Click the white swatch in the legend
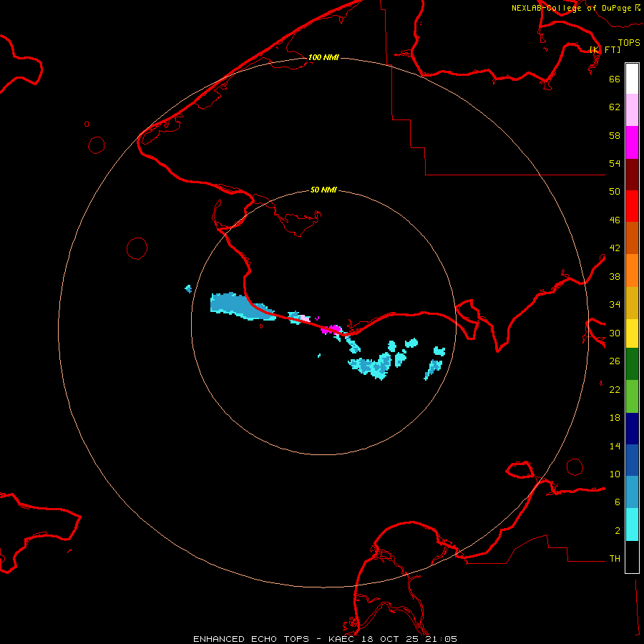This screenshot has height=644, width=644. [x=632, y=79]
